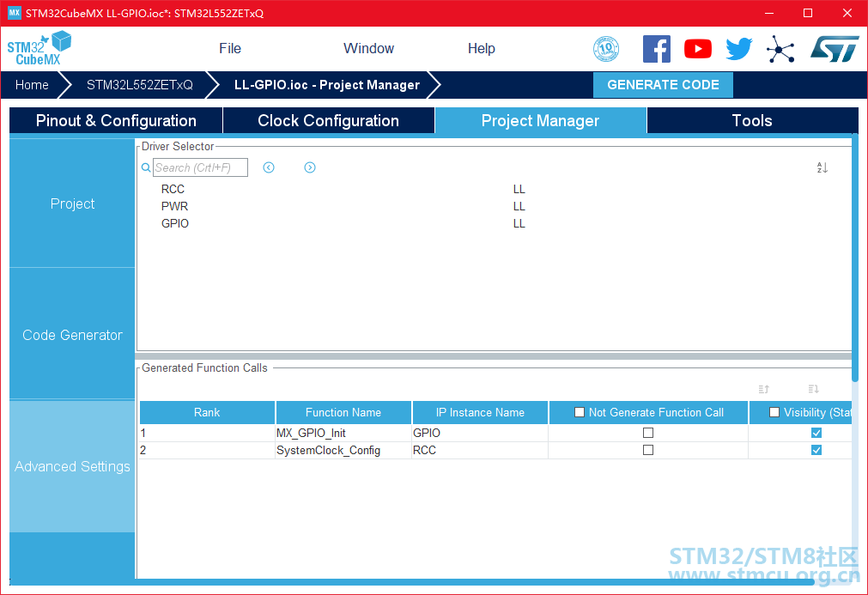The height and width of the screenshot is (595, 868).
Task: Switch to the Tools tab
Action: [x=752, y=121]
